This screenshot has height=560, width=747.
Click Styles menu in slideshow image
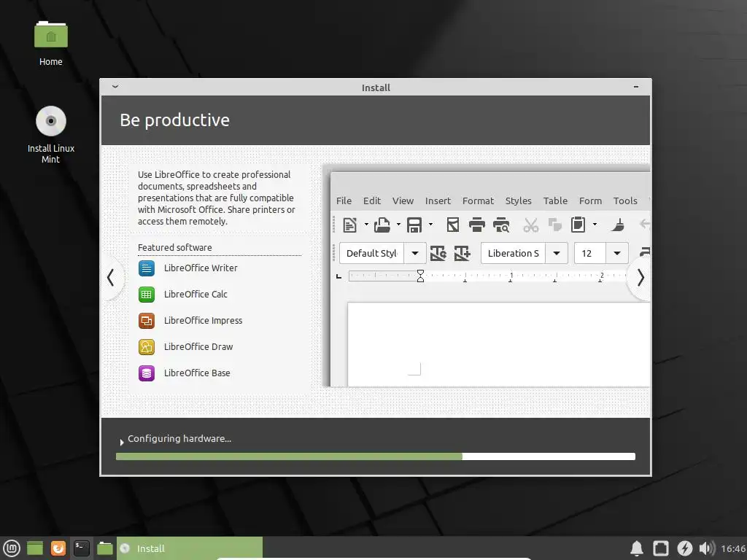click(x=519, y=201)
